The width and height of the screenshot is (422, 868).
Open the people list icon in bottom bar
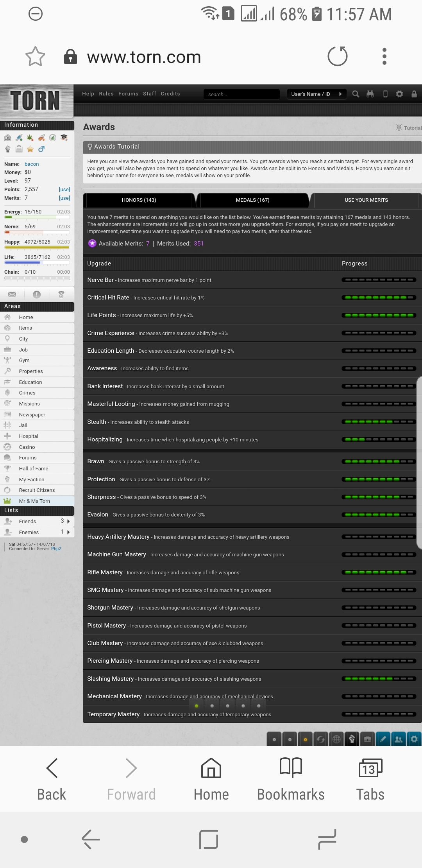pyautogui.click(x=399, y=739)
